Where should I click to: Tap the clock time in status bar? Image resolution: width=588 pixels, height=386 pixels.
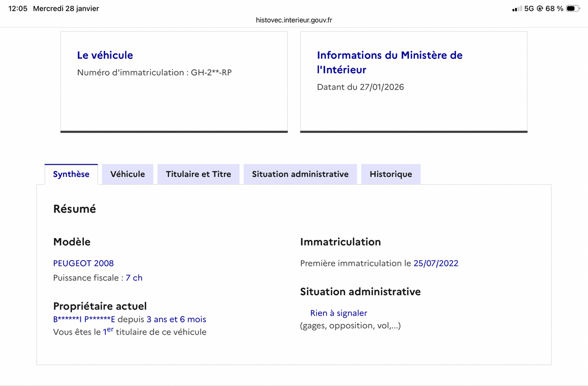pos(18,9)
